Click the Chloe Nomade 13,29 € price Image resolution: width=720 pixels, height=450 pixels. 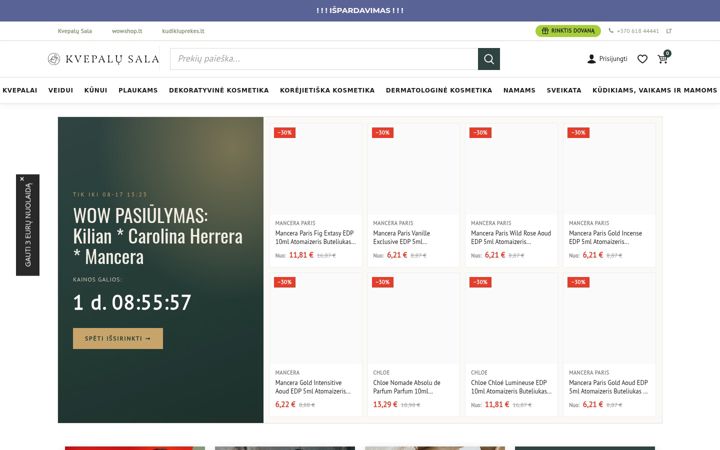point(385,405)
